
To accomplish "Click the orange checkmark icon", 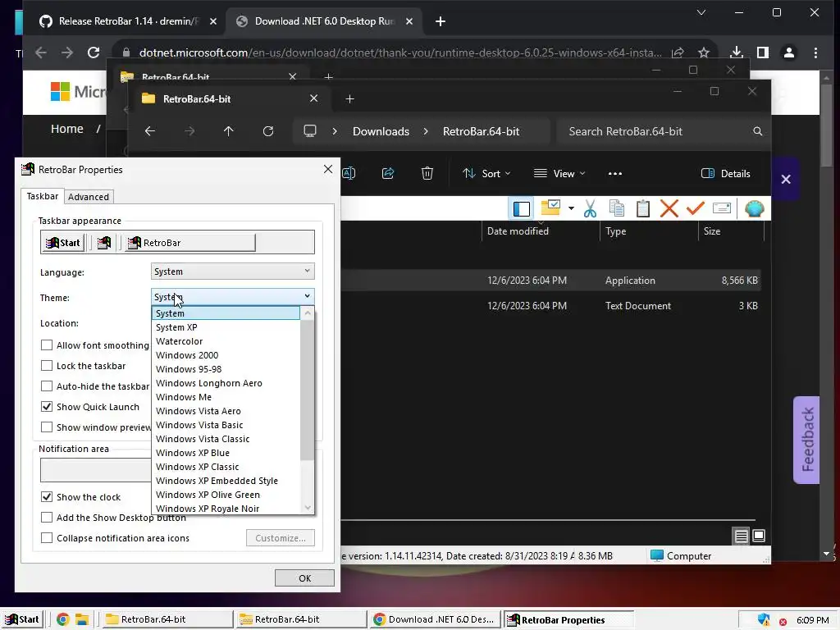I will [696, 208].
